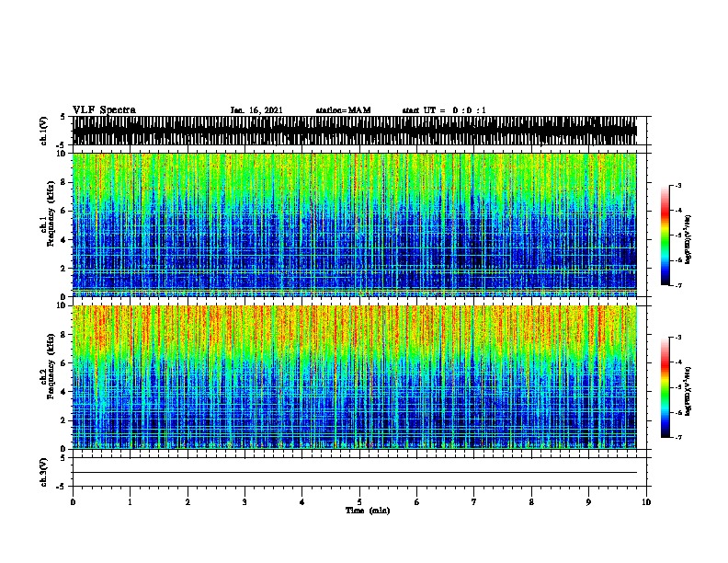Click time axis tick label "6"
Screen dimensions: 728x563
click(x=417, y=502)
